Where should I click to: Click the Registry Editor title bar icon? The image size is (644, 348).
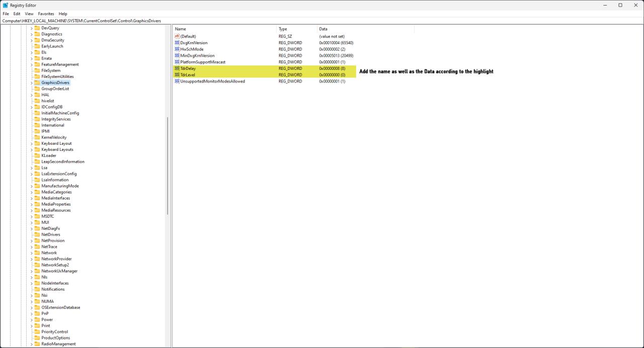click(5, 5)
